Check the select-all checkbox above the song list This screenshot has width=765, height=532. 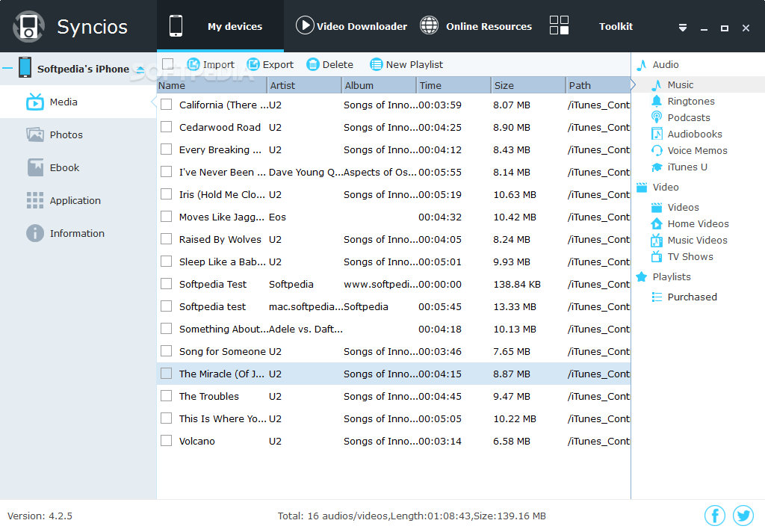tap(167, 64)
